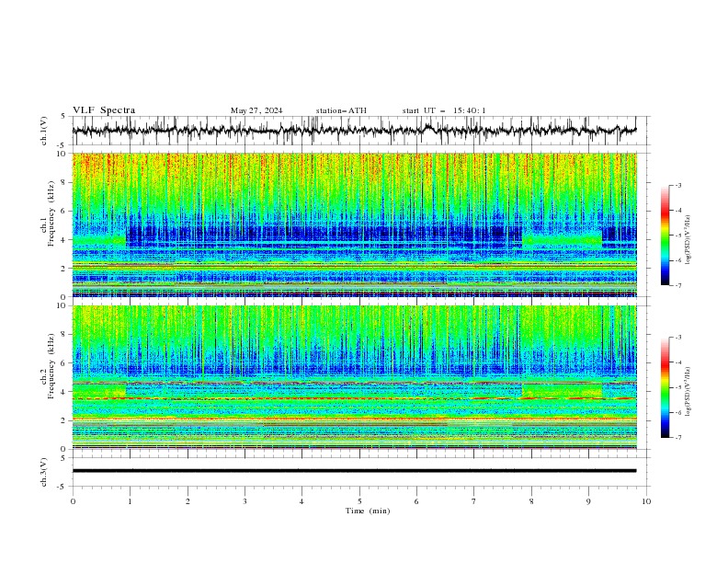Click the lower 'log(PSD)(V²/Hz)' colorbar label

click(x=689, y=392)
